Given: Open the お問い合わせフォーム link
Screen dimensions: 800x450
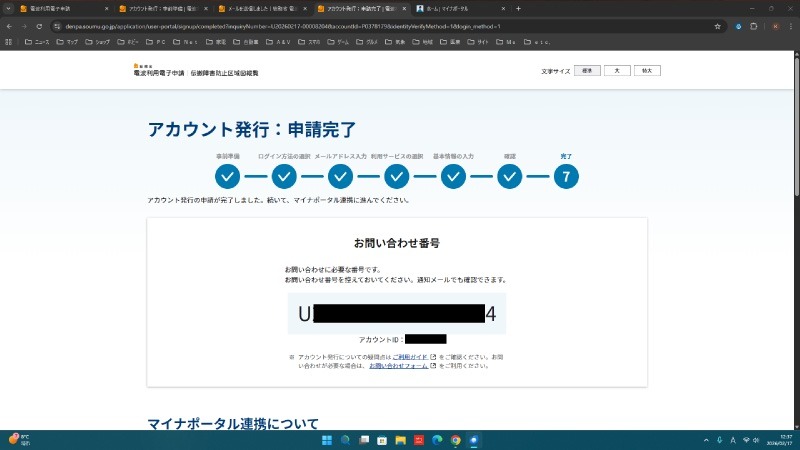Looking at the screenshot, I should click(398, 366).
